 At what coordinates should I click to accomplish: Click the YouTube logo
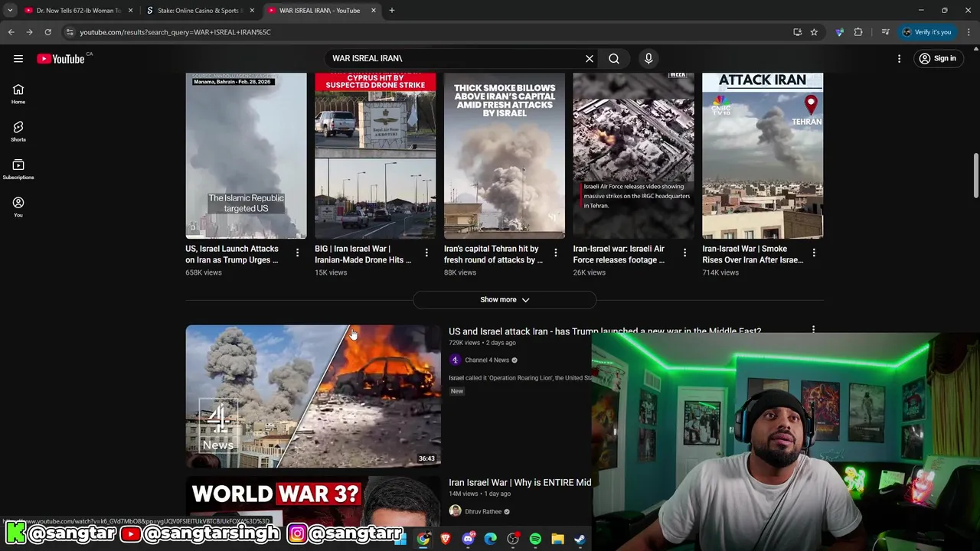(x=60, y=59)
